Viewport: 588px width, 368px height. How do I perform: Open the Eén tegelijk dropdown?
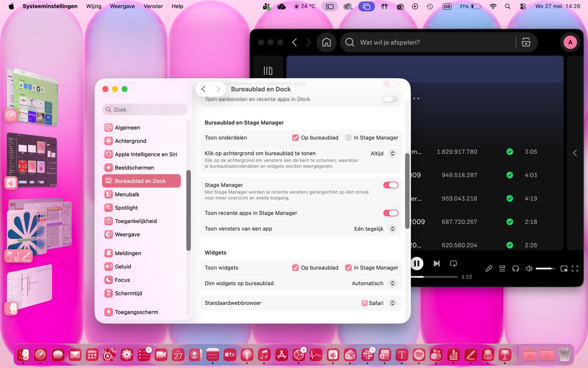pos(375,229)
